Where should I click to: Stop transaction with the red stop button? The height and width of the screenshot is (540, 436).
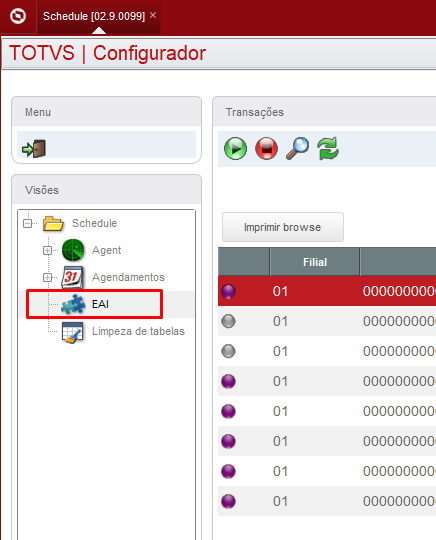[267, 148]
